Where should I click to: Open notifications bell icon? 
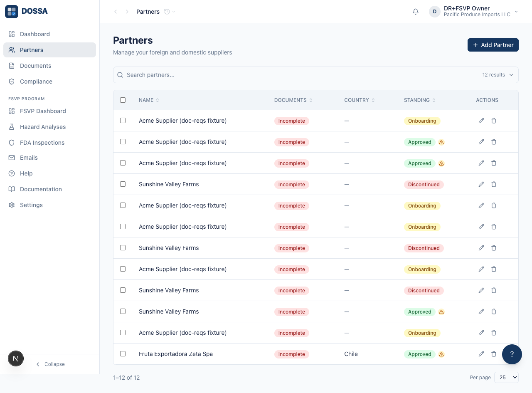pos(416,12)
